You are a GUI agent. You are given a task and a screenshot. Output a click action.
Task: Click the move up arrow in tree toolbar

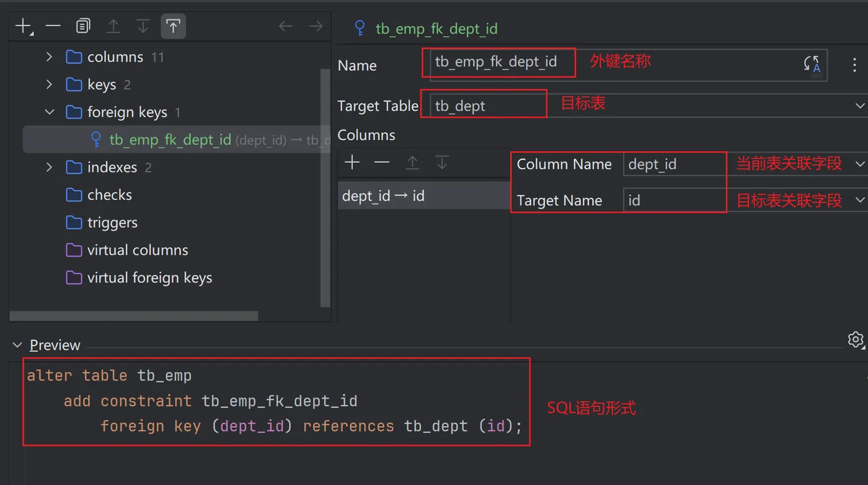tap(113, 26)
